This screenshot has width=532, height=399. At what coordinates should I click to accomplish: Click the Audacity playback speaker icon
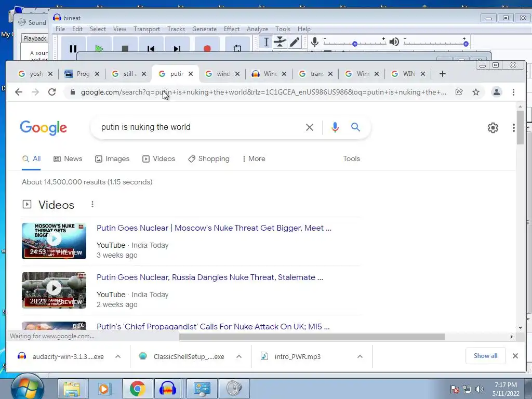[394, 42]
